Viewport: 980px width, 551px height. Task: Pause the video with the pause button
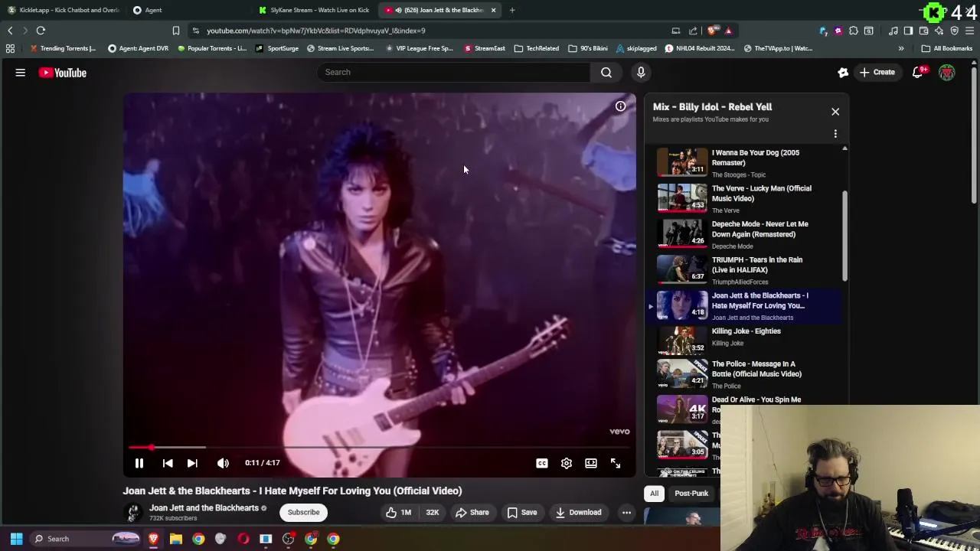coord(139,463)
